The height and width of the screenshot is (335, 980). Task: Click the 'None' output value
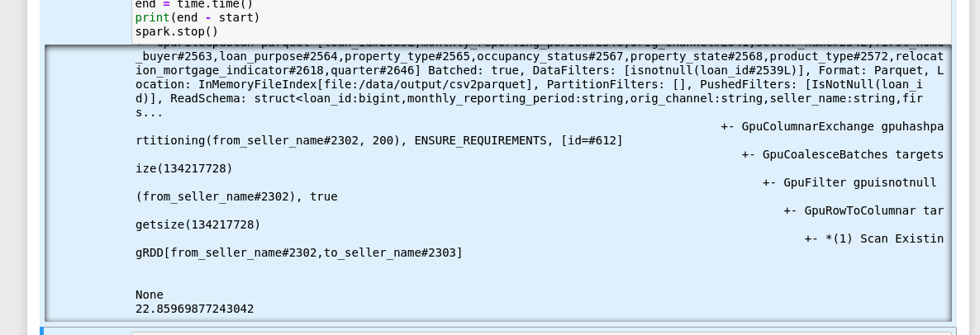coord(150,295)
